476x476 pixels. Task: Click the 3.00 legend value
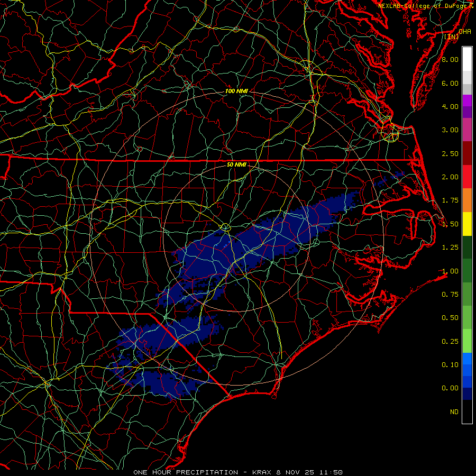450,130
